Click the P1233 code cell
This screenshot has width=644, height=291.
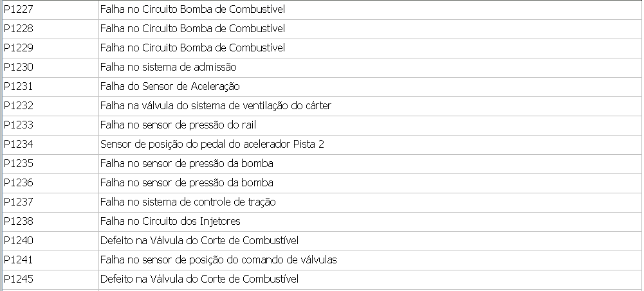coord(19,125)
